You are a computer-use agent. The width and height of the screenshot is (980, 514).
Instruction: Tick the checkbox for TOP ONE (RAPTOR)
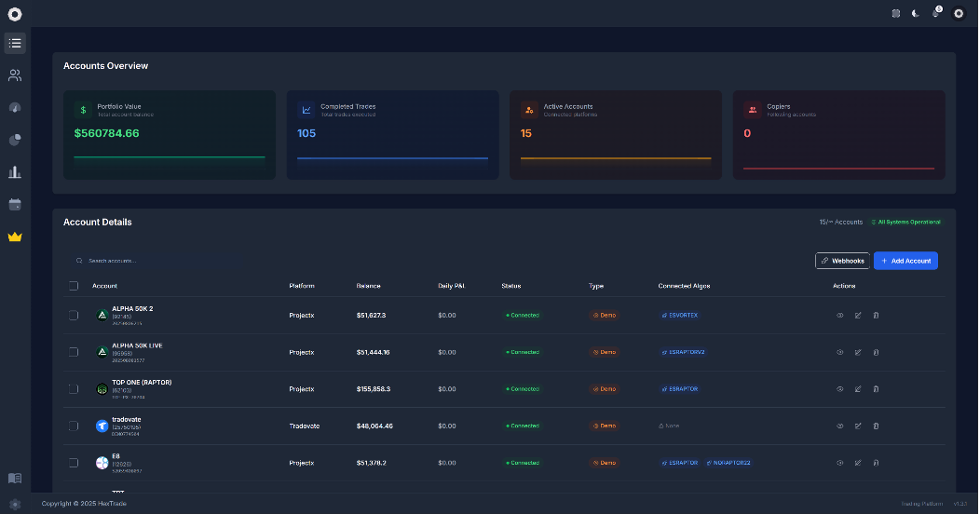(x=74, y=389)
